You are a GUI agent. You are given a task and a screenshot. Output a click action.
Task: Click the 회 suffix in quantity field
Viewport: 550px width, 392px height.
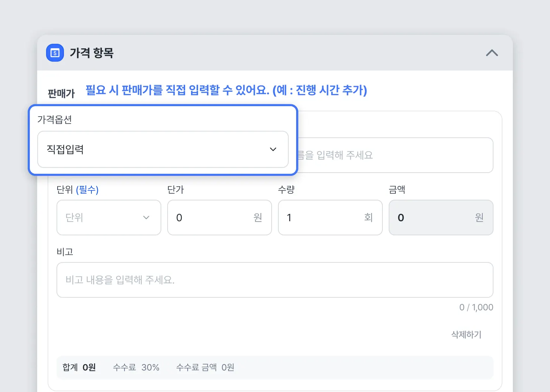click(x=368, y=218)
